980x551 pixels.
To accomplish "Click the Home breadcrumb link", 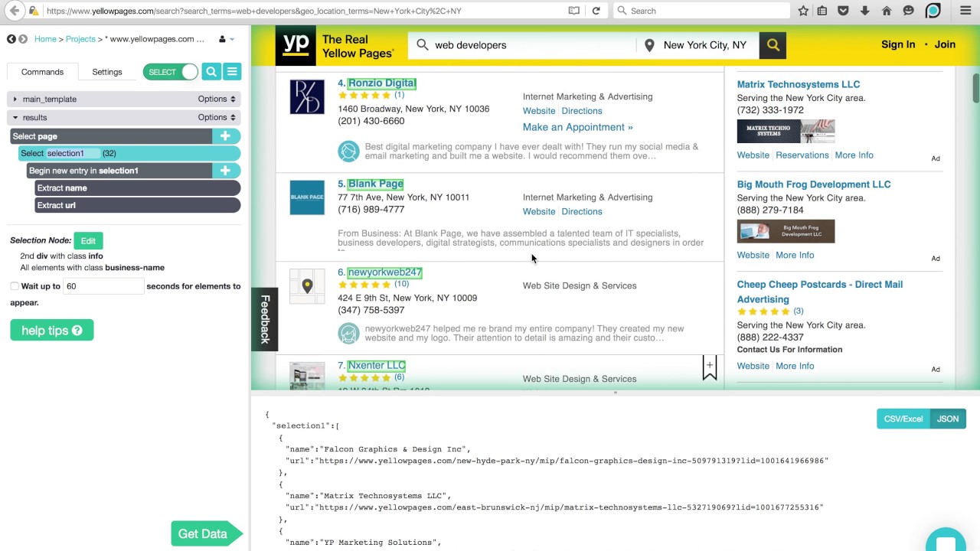I will click(45, 39).
